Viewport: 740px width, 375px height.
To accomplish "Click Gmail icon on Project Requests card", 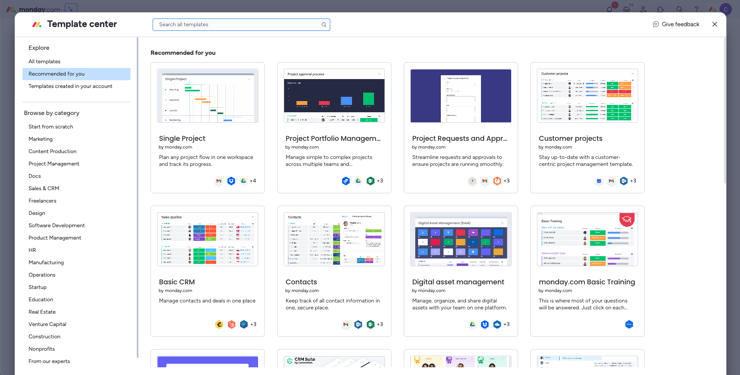I will pyautogui.click(x=485, y=181).
